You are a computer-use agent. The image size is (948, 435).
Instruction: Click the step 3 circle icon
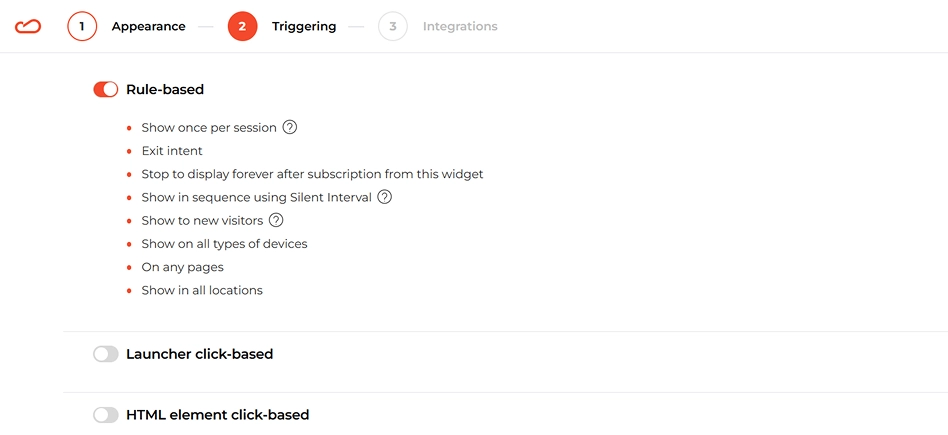393,27
